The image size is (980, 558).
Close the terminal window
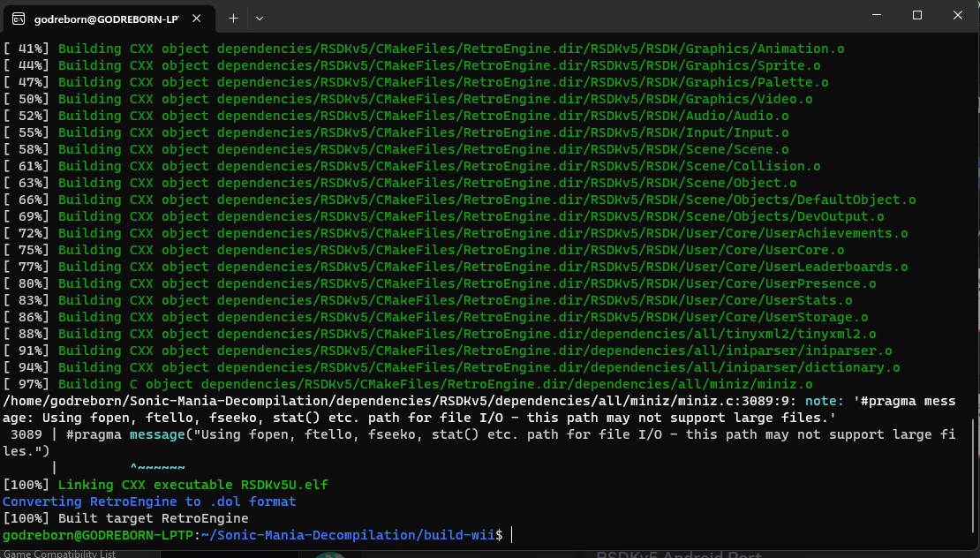pos(958,15)
